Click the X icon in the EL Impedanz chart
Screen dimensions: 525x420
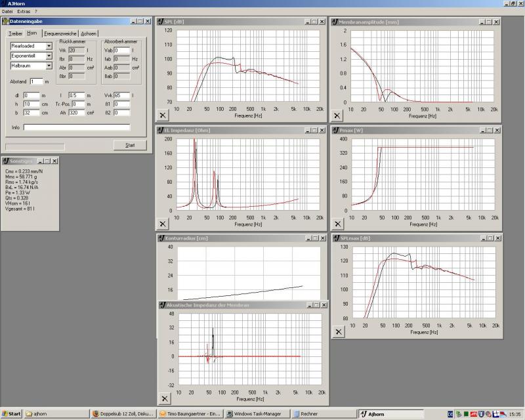point(163,223)
